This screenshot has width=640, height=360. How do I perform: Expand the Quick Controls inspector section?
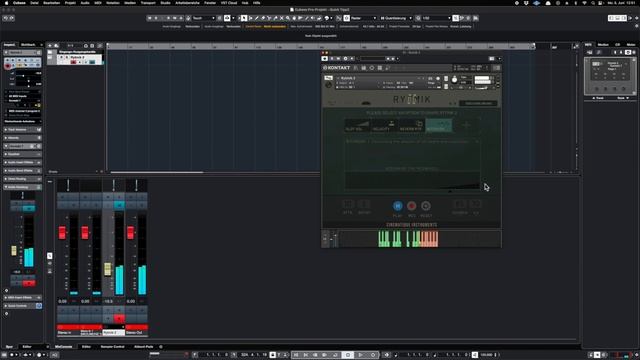click(22, 306)
